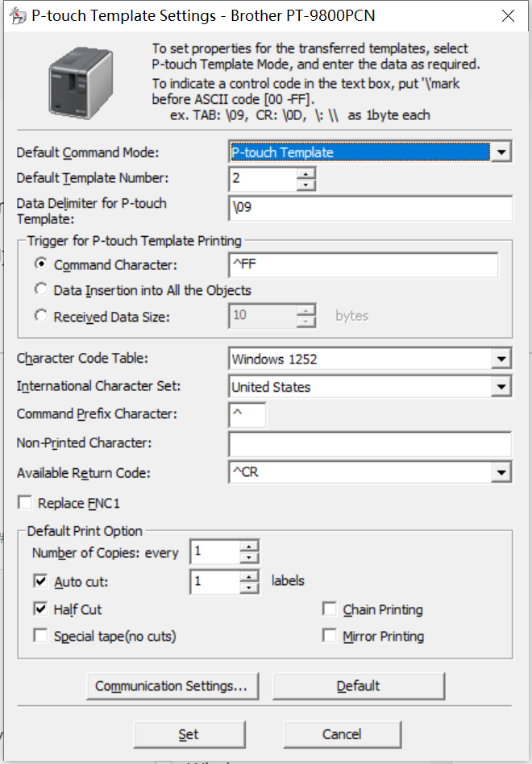Click the Auto cut labels field
The height and width of the screenshot is (764, 532).
(x=215, y=581)
